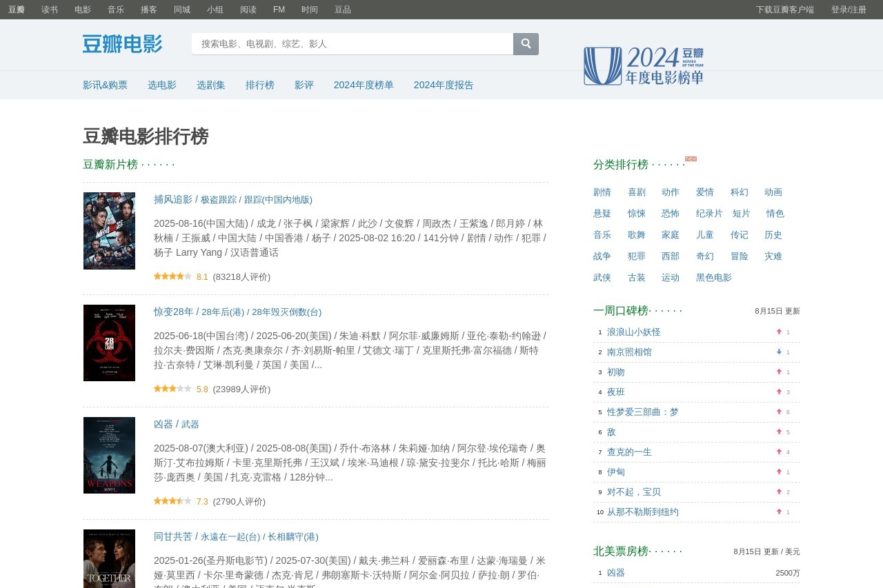Viewport: 883px width, 588px height.
Task: Open 浪浪山小妖怪 from weekly ranking
Action: click(x=633, y=332)
